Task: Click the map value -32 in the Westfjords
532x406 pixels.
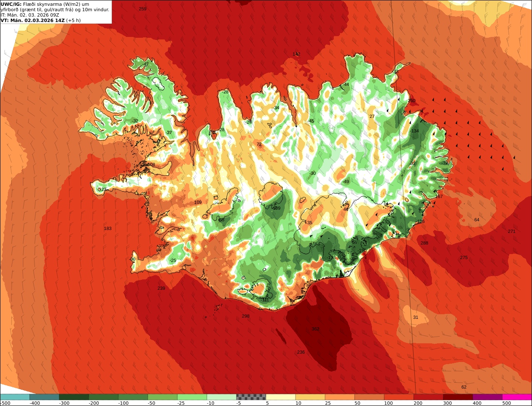Action: pyautogui.click(x=135, y=121)
